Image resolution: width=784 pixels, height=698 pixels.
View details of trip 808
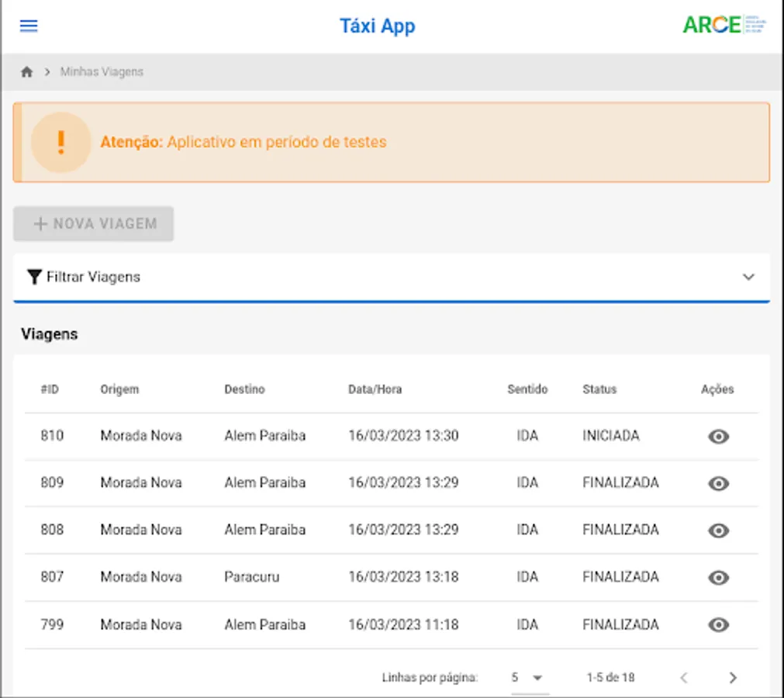718,530
